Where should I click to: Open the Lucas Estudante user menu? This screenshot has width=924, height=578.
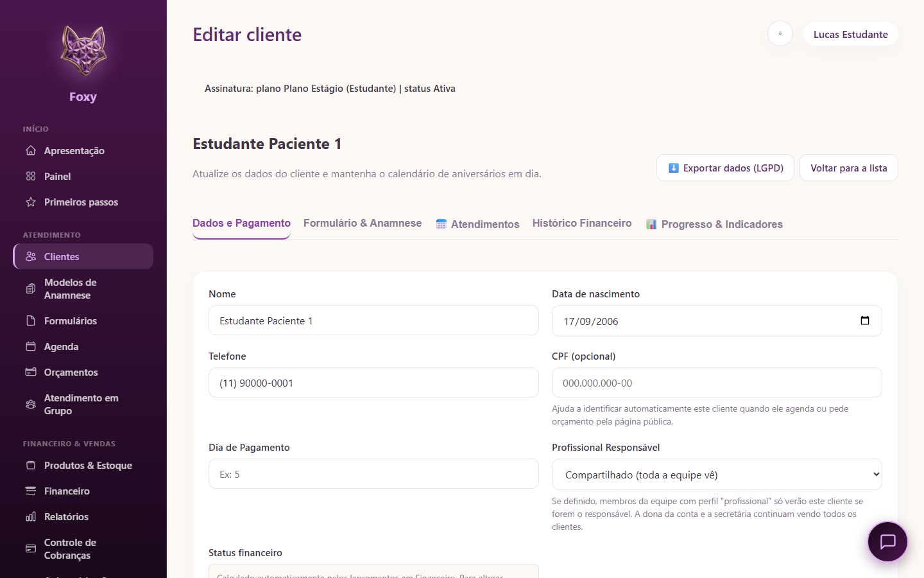[851, 34]
